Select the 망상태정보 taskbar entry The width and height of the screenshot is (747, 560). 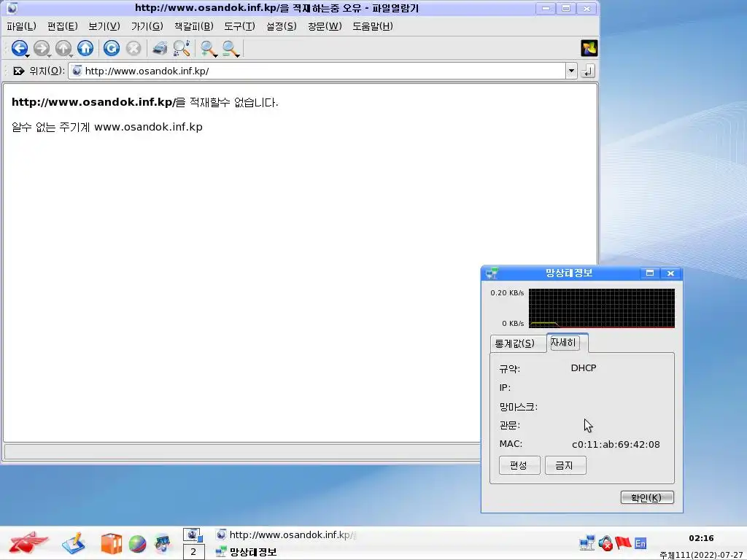point(247,552)
